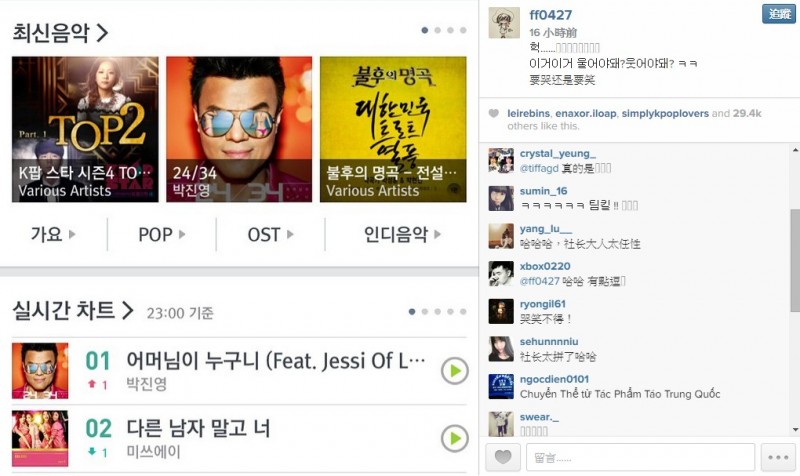
Task: Open the OST genre tab
Action: 270,234
